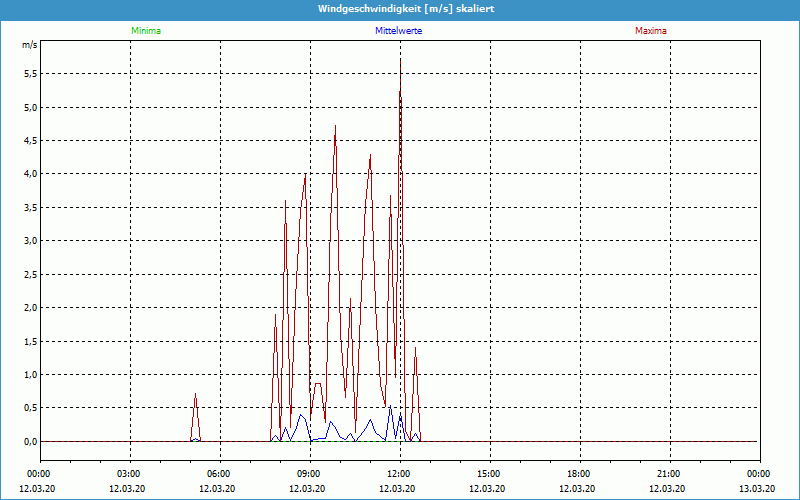Click the 18:00 time axis label

click(578, 474)
